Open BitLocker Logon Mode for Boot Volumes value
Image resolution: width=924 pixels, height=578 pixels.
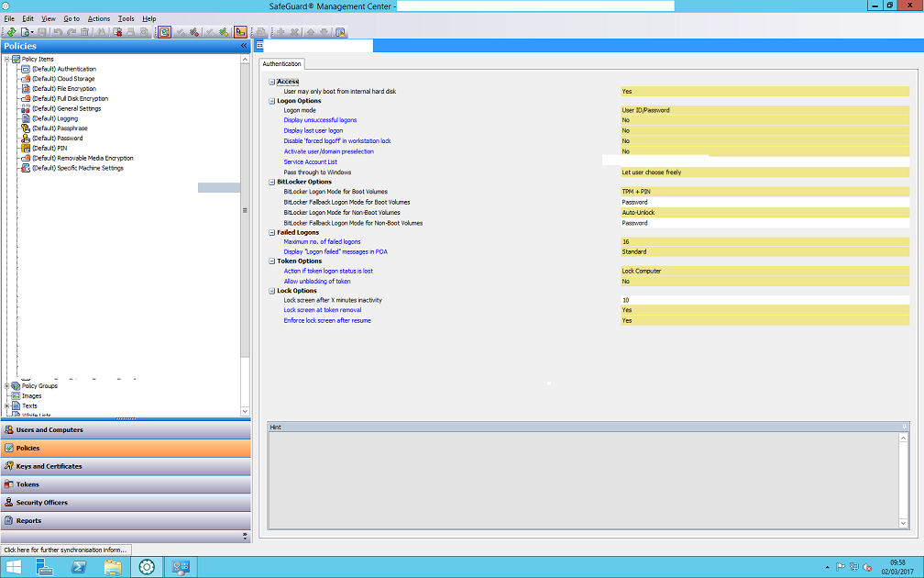[x=764, y=192]
